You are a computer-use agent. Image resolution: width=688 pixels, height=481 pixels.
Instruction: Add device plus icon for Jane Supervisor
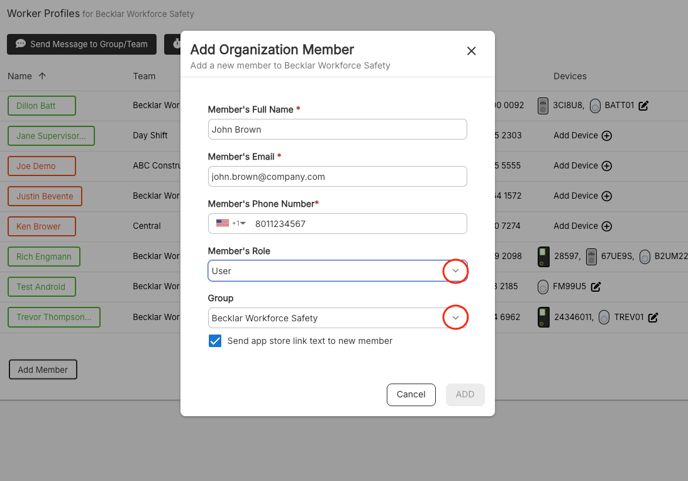click(x=607, y=136)
